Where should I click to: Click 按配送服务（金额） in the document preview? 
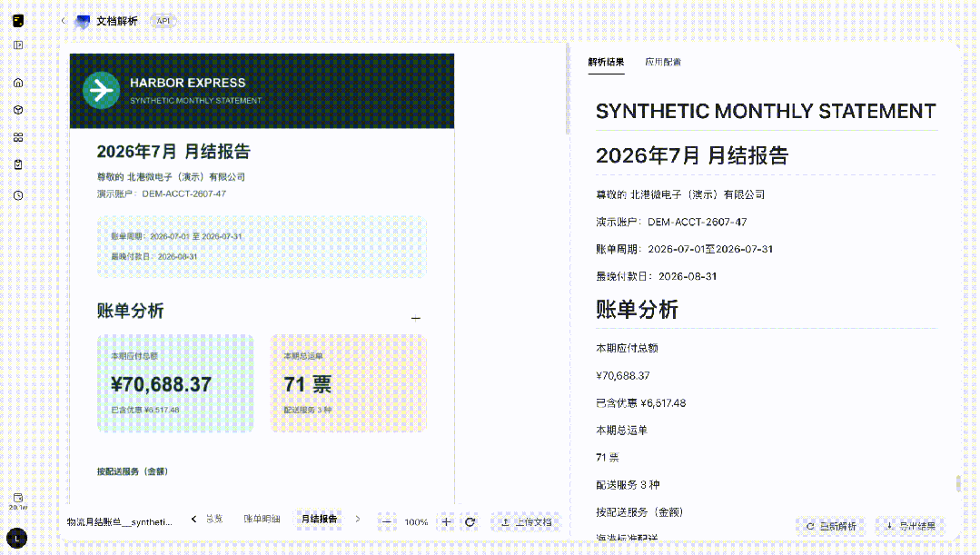tap(133, 471)
